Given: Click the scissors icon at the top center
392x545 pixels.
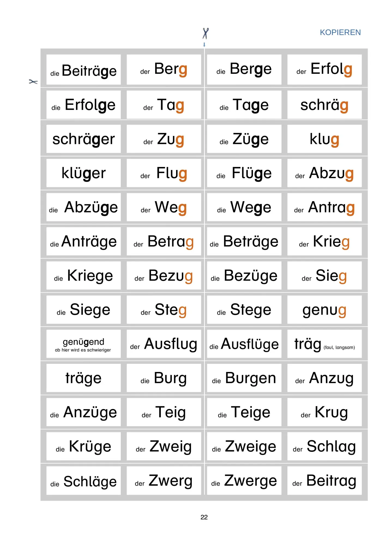Looking at the screenshot, I should 206,34.
